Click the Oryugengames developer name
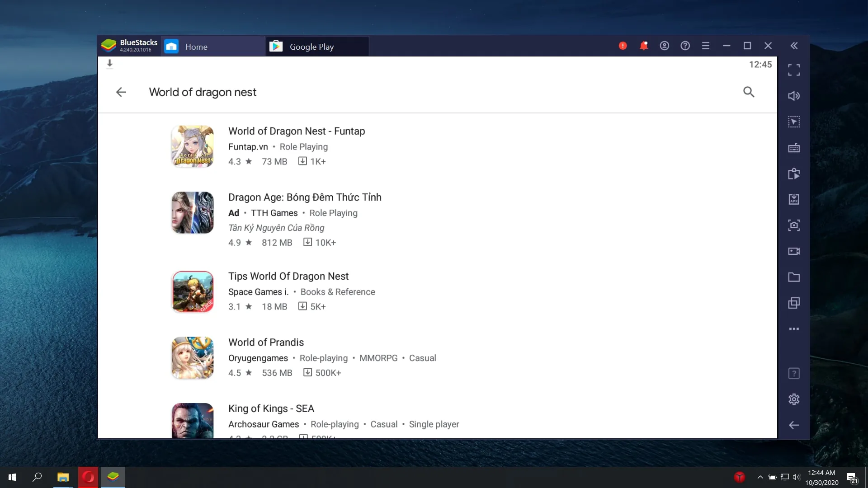 [258, 358]
